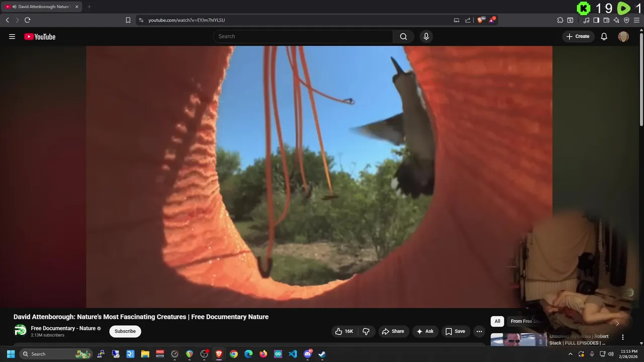View site information icon in address bar

141,20
